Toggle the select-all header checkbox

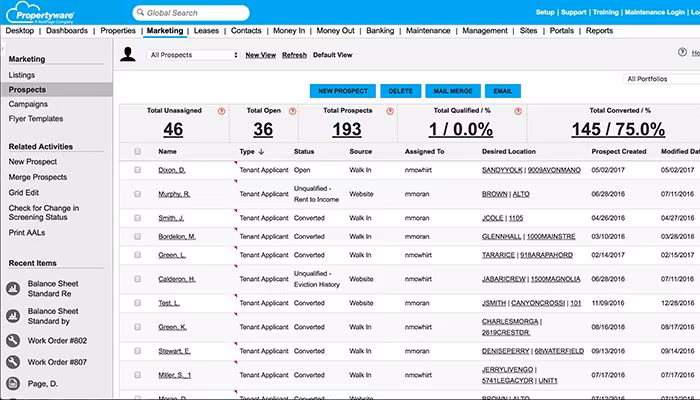(x=138, y=151)
